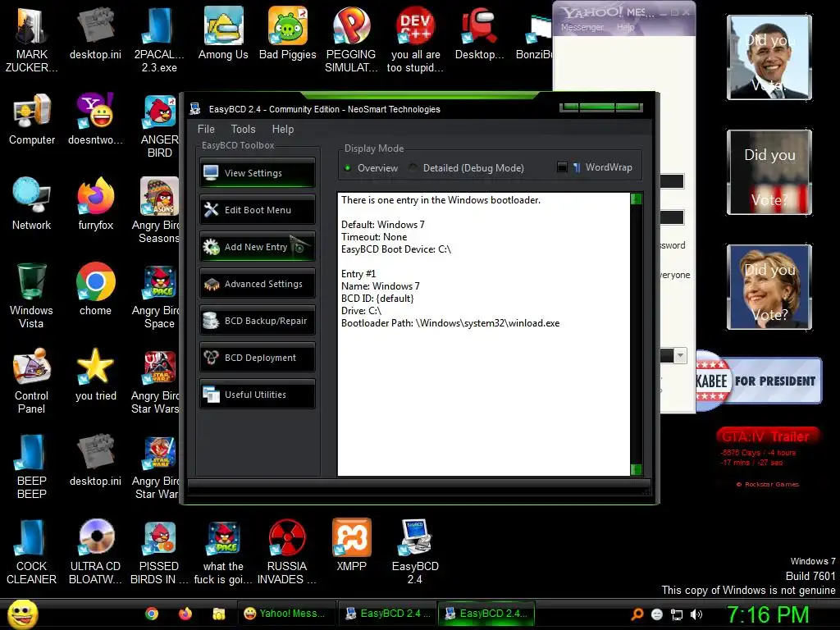Screen dimensions: 840x630
Task: Click the winload.exe Bootloader Path line
Action: click(450, 323)
